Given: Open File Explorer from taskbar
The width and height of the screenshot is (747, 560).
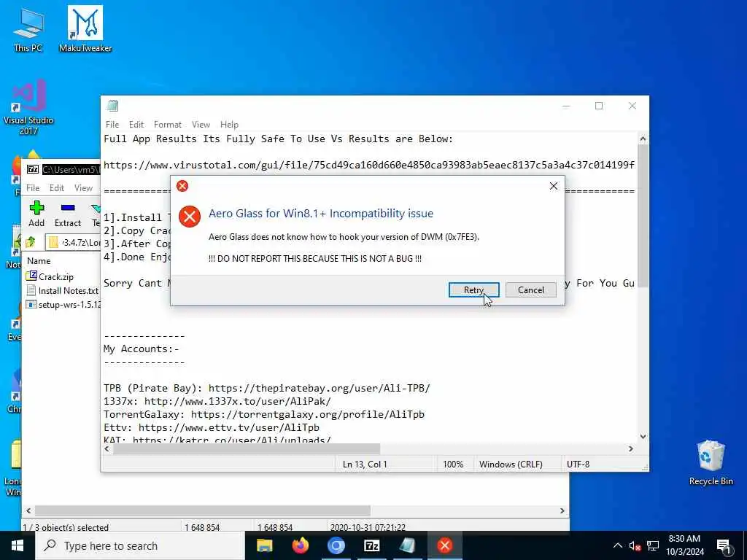Looking at the screenshot, I should (264, 545).
